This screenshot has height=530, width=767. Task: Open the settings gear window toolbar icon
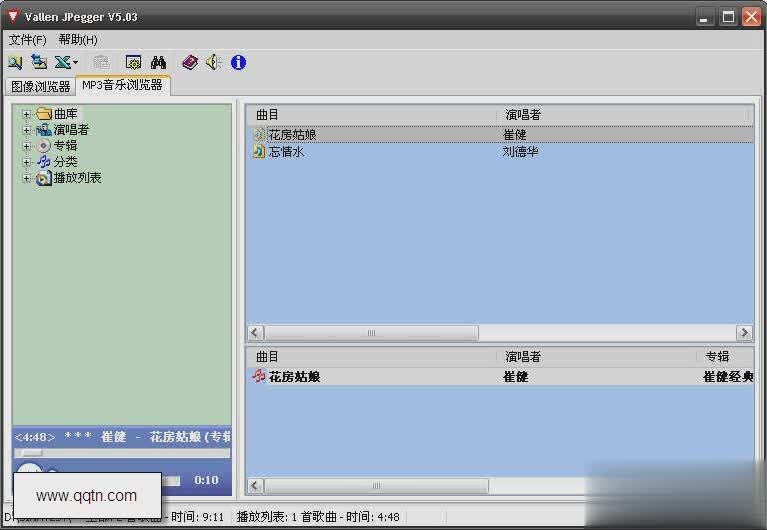pyautogui.click(x=133, y=62)
